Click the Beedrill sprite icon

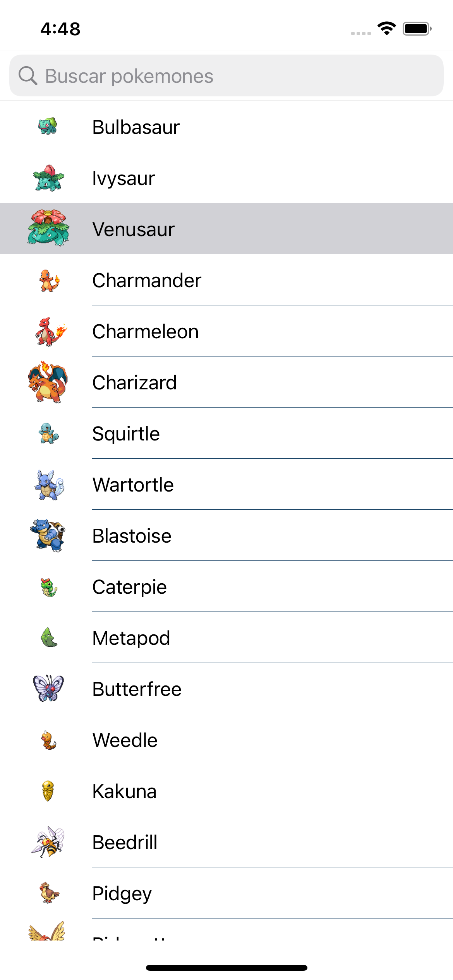[47, 842]
